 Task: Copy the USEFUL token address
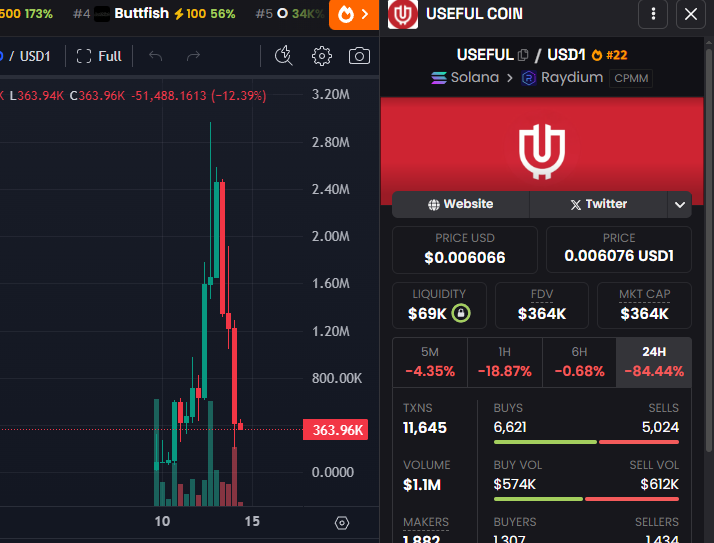coord(523,55)
